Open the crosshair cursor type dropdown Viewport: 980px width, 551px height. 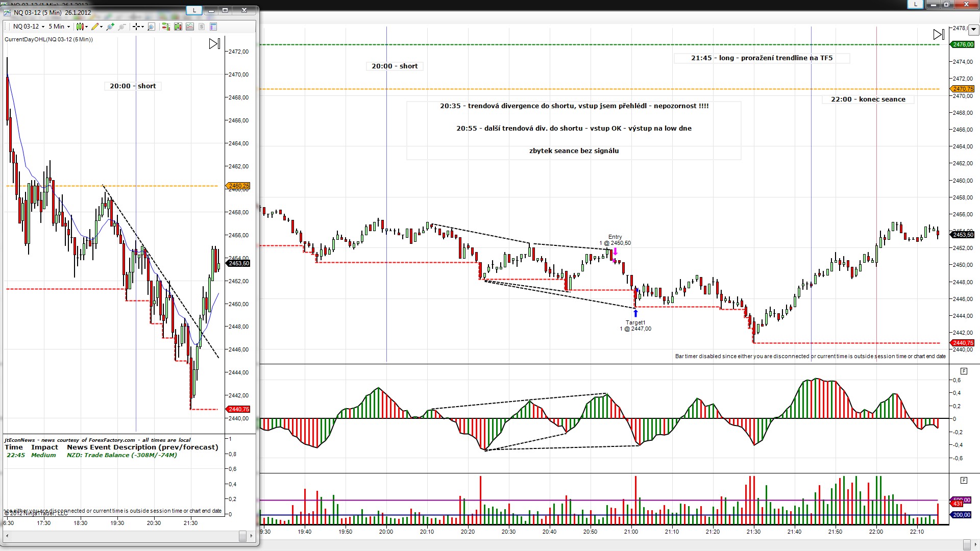pyautogui.click(x=138, y=27)
